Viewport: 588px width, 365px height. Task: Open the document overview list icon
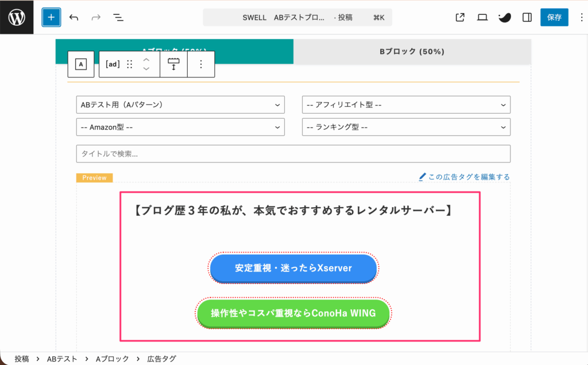pyautogui.click(x=118, y=17)
